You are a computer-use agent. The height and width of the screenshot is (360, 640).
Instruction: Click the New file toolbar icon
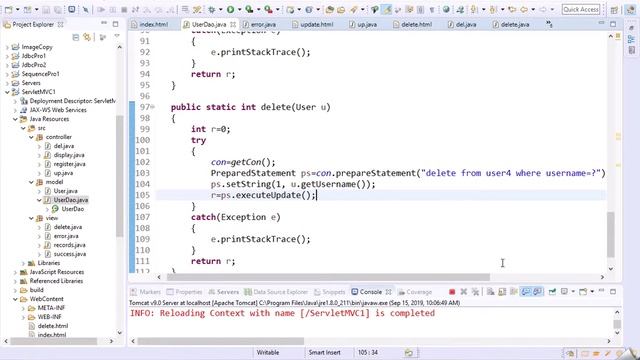point(8,9)
